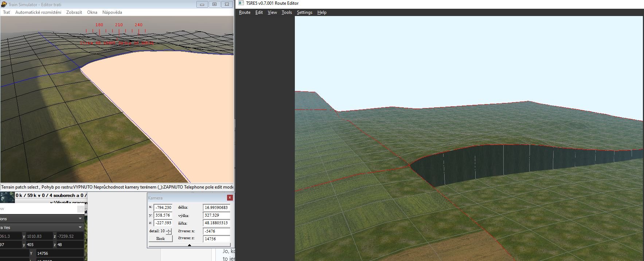644x261 pixels.
Task: Open the dropdown ending in 'a Ves'
Action: tap(42, 227)
